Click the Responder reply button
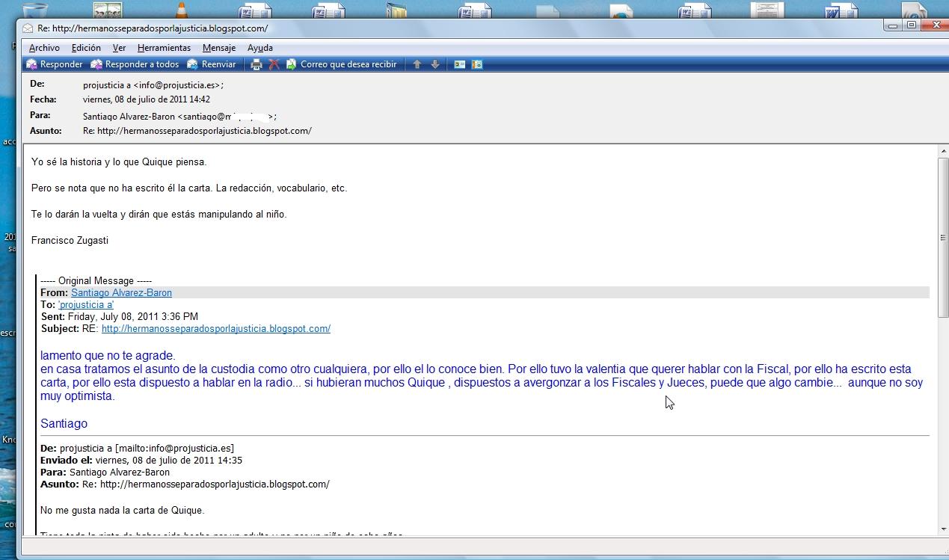The image size is (949, 560). (x=55, y=64)
